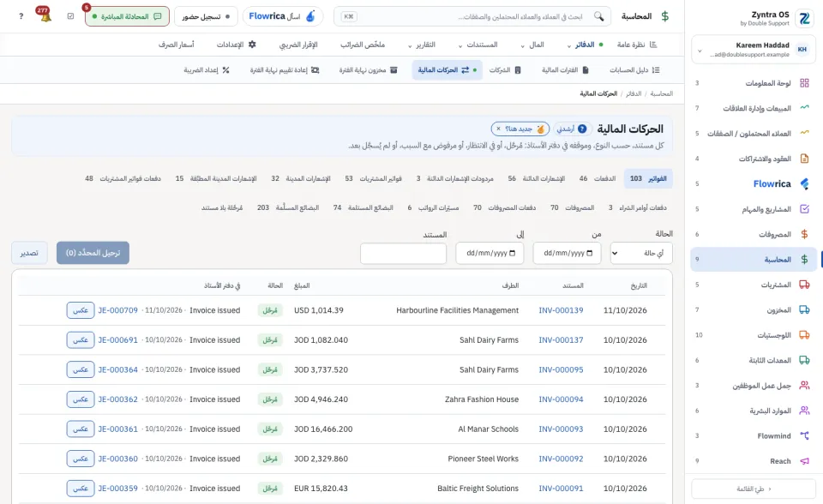Open Flowmind in the sidebar
Viewport: 823px width, 504px height.
click(754, 435)
